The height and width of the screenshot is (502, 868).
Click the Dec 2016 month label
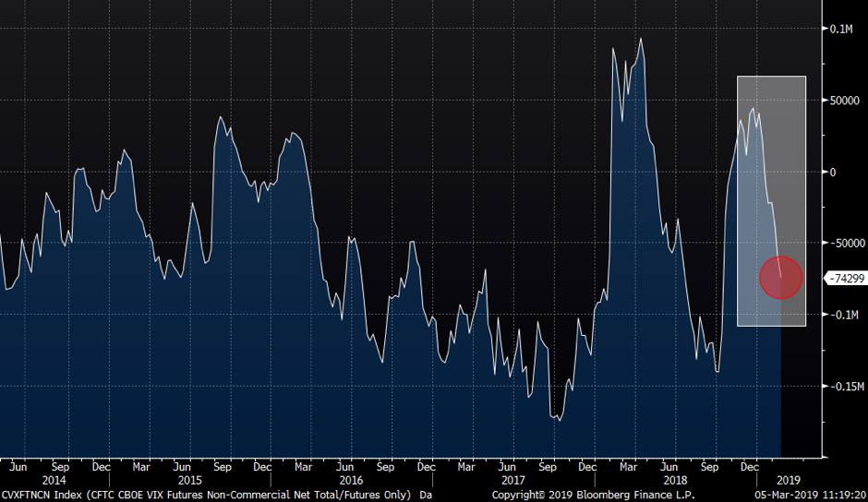(x=427, y=467)
